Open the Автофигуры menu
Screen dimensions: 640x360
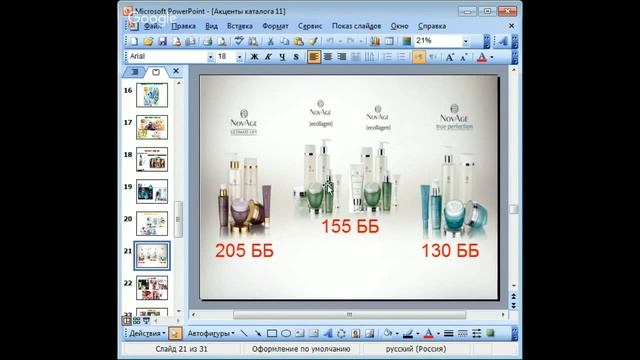(x=211, y=333)
